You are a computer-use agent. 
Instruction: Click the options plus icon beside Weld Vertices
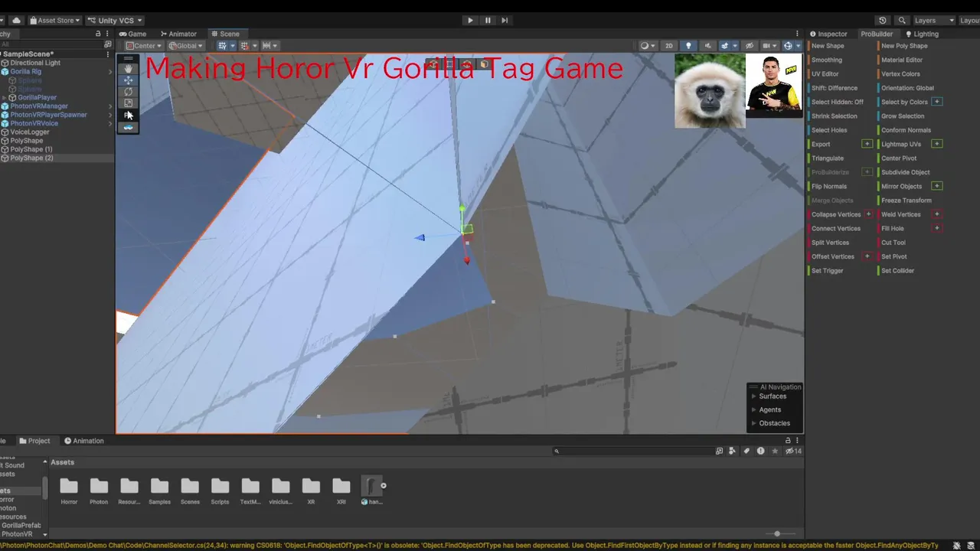[x=936, y=214]
